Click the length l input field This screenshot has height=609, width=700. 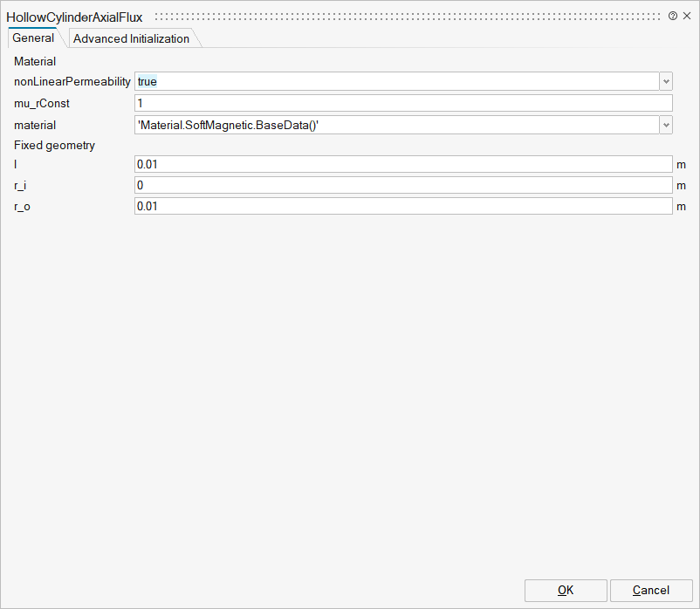coord(403,164)
